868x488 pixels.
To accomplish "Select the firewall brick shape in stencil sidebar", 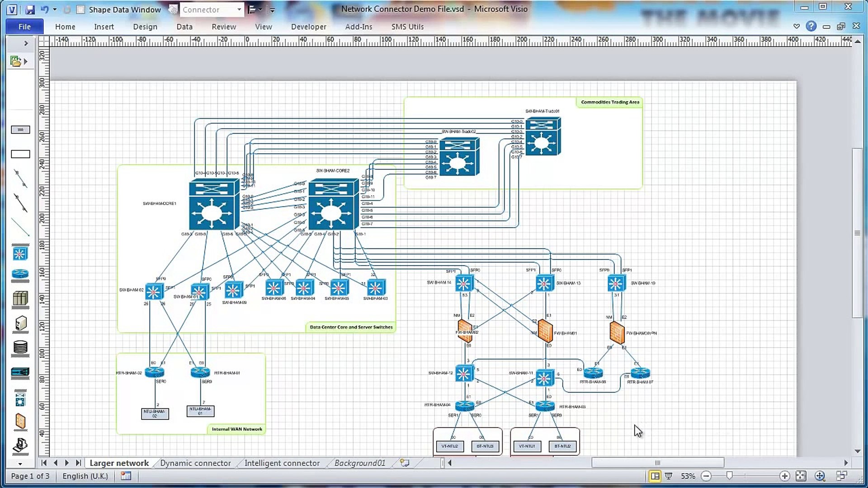I will click(20, 421).
